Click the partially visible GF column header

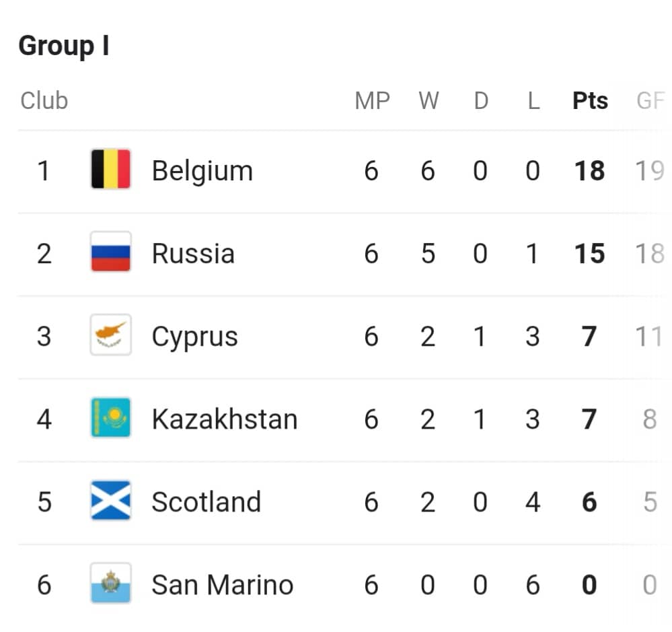click(650, 101)
